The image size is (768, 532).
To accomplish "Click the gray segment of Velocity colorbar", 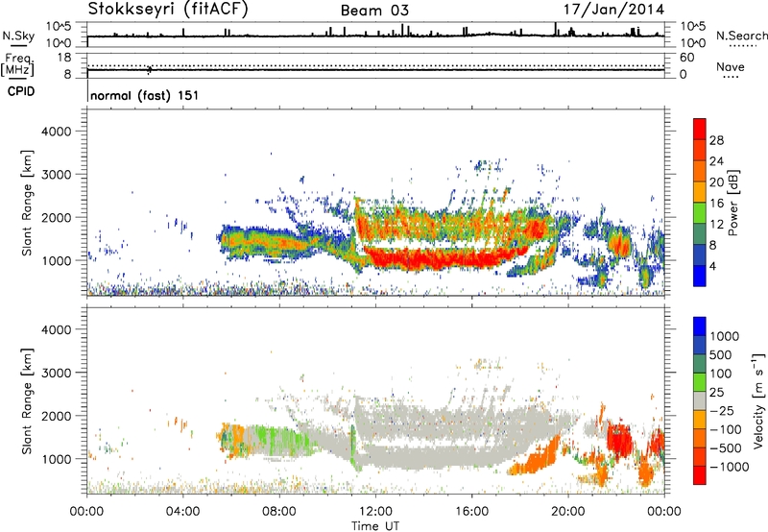I will (x=700, y=401).
